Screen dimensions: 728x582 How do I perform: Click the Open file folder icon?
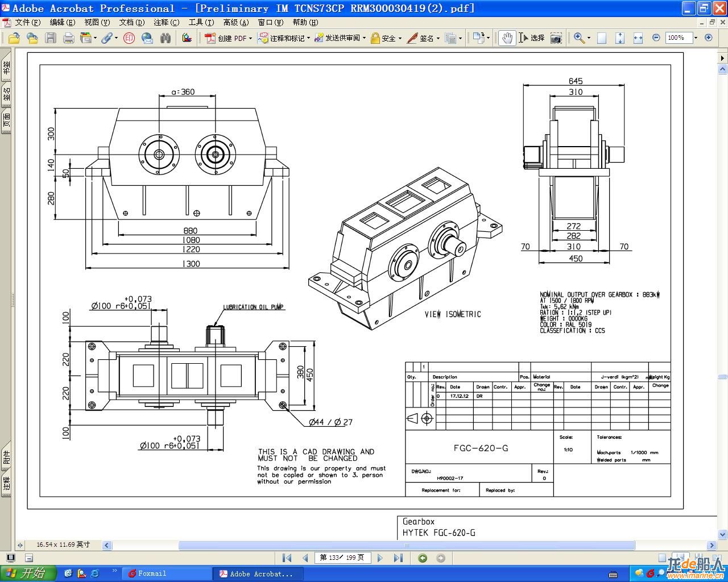click(x=14, y=38)
